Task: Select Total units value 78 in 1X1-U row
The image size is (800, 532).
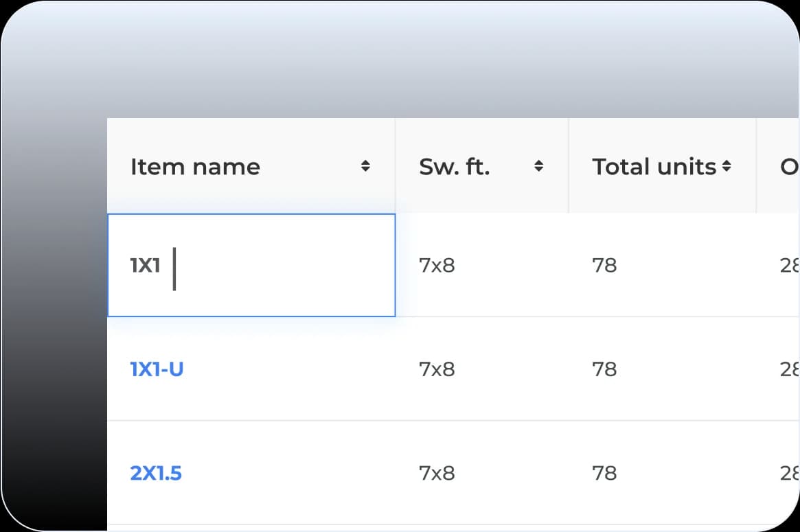Action: click(604, 369)
